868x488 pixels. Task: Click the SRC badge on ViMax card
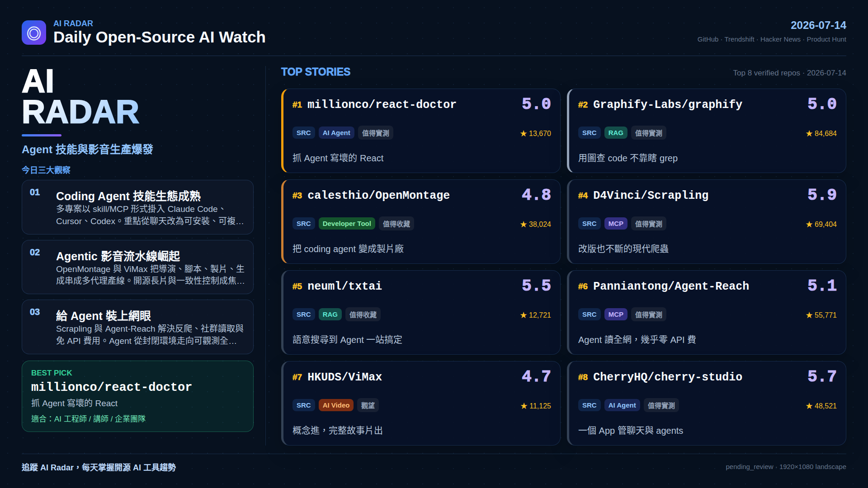tap(304, 405)
